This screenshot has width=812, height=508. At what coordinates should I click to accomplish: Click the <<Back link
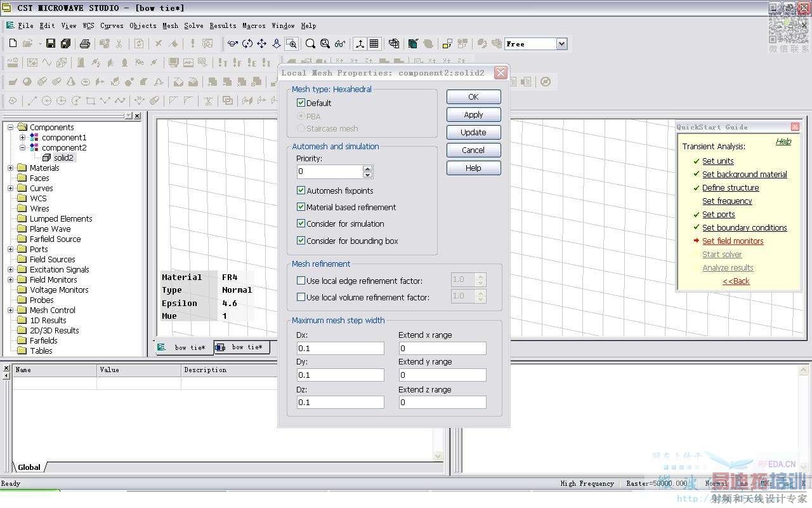tap(736, 281)
